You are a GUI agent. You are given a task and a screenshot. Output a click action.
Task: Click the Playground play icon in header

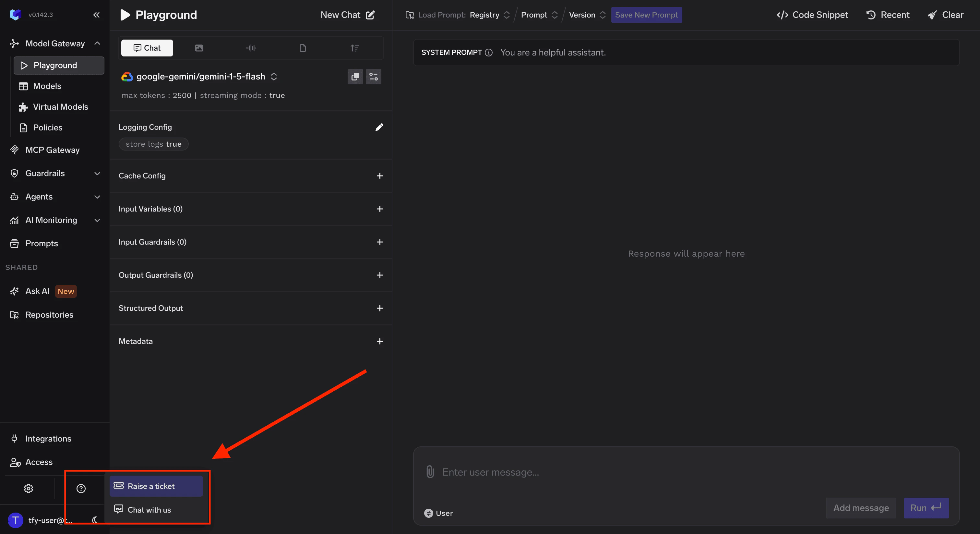(125, 15)
